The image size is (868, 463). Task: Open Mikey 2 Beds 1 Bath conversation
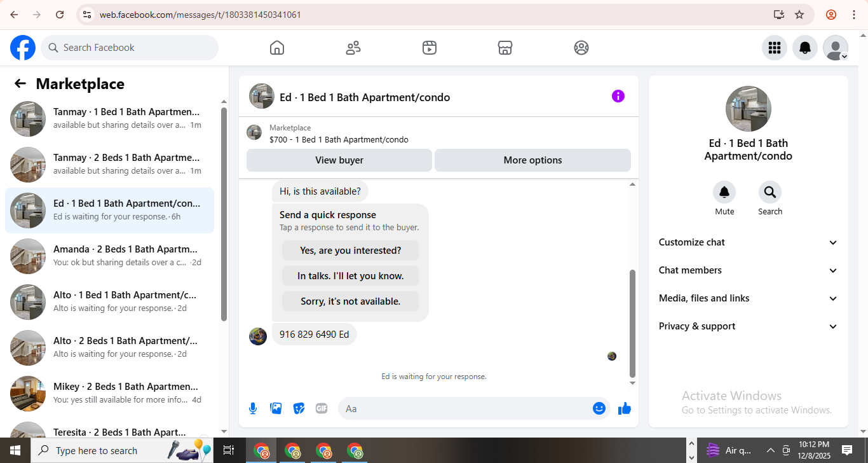109,394
